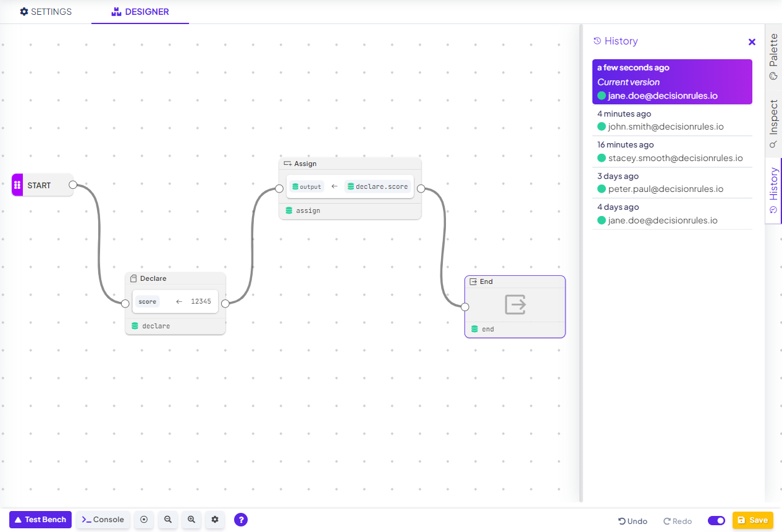Zoom out using the magnifier minus icon

pyautogui.click(x=167, y=520)
